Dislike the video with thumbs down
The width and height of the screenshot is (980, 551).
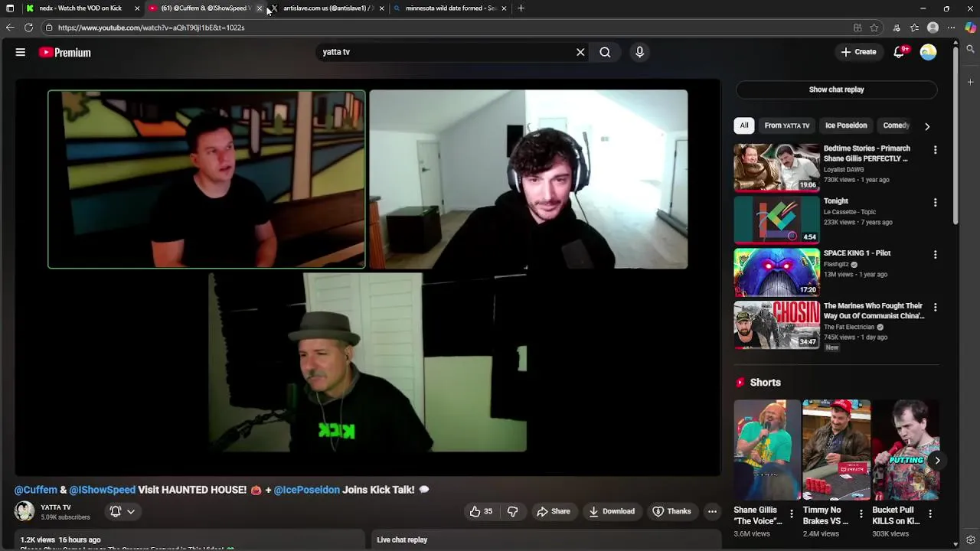coord(513,511)
